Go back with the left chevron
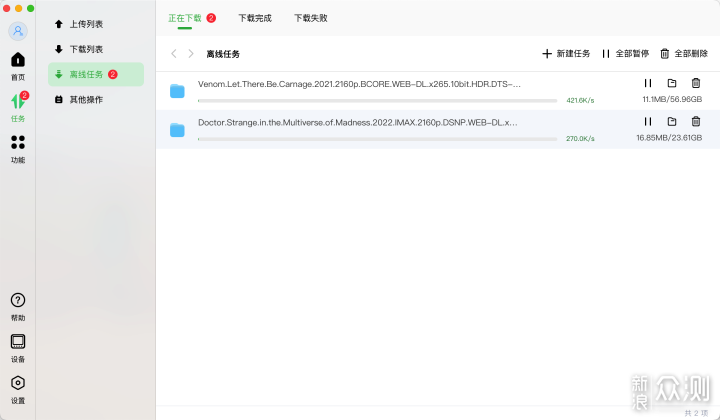Screen dimensions: 720x420 click(x=174, y=54)
